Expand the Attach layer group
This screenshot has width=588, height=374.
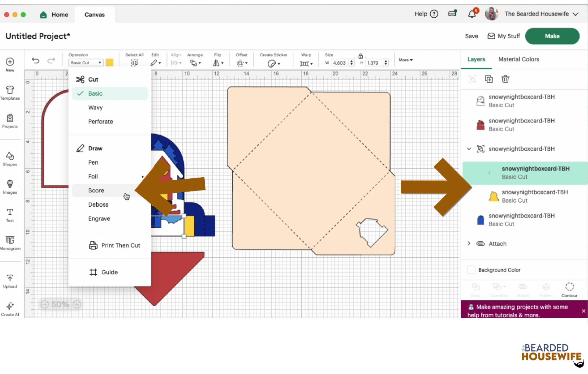coord(469,243)
